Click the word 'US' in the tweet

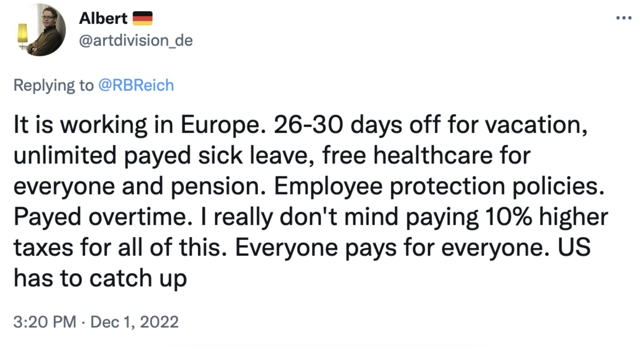(574, 248)
